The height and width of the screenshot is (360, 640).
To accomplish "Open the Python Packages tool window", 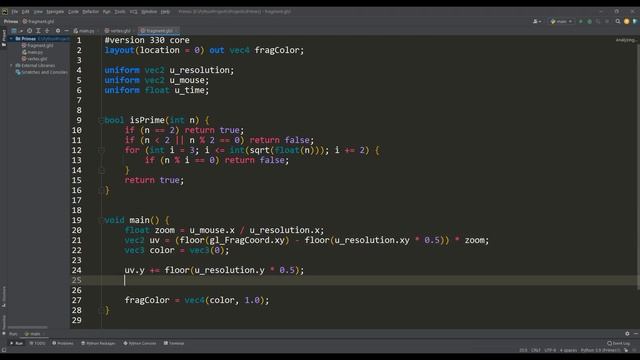I will (98, 343).
